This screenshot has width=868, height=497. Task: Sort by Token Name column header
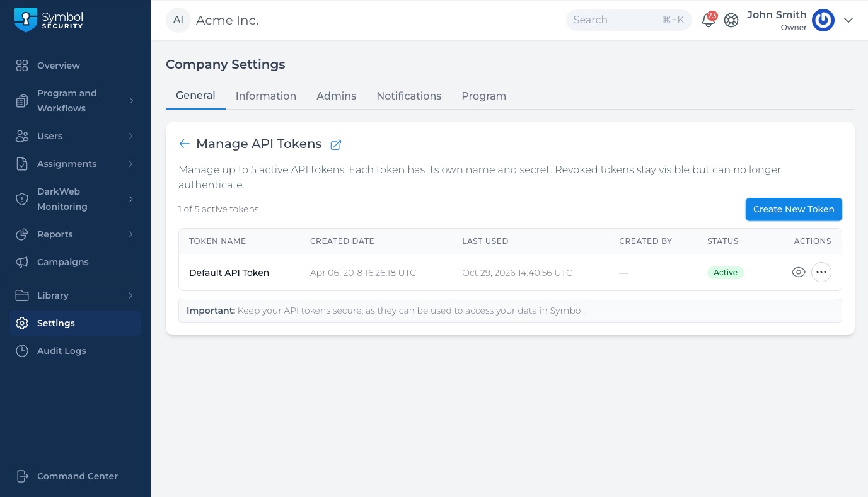pos(217,241)
